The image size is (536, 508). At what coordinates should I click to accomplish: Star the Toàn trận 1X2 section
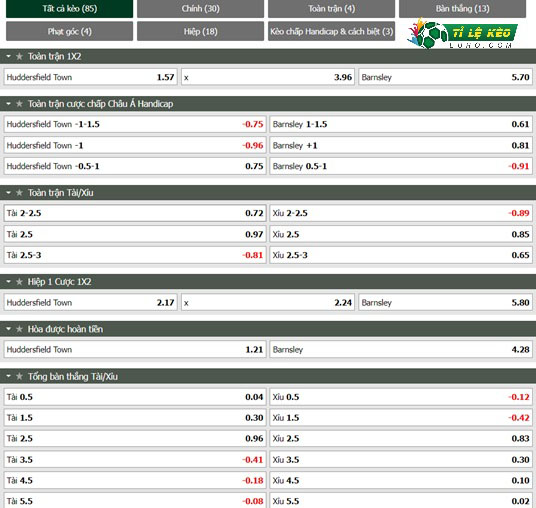coord(19,56)
